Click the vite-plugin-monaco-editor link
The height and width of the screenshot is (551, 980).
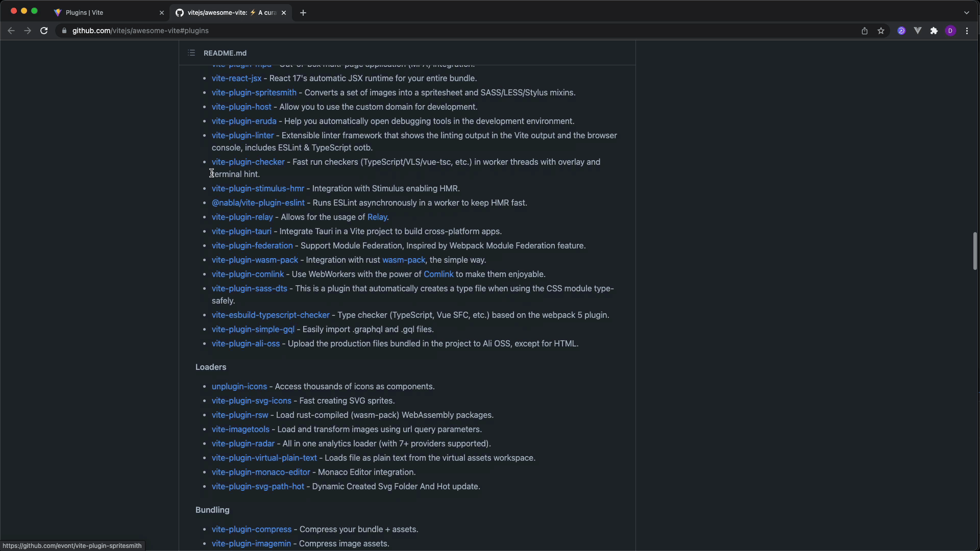(x=261, y=472)
